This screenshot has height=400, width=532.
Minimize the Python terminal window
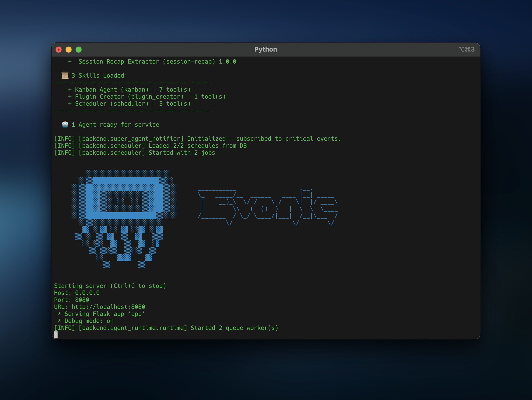pos(69,50)
